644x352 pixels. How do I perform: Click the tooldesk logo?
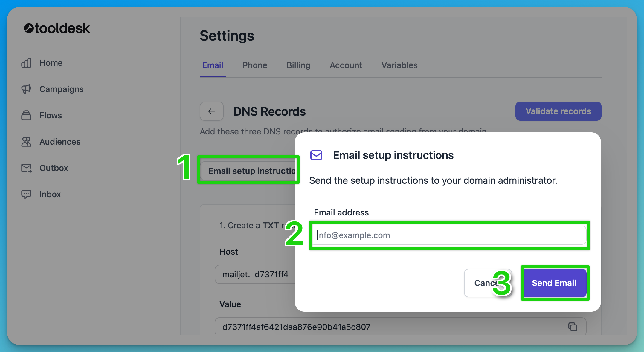57,28
